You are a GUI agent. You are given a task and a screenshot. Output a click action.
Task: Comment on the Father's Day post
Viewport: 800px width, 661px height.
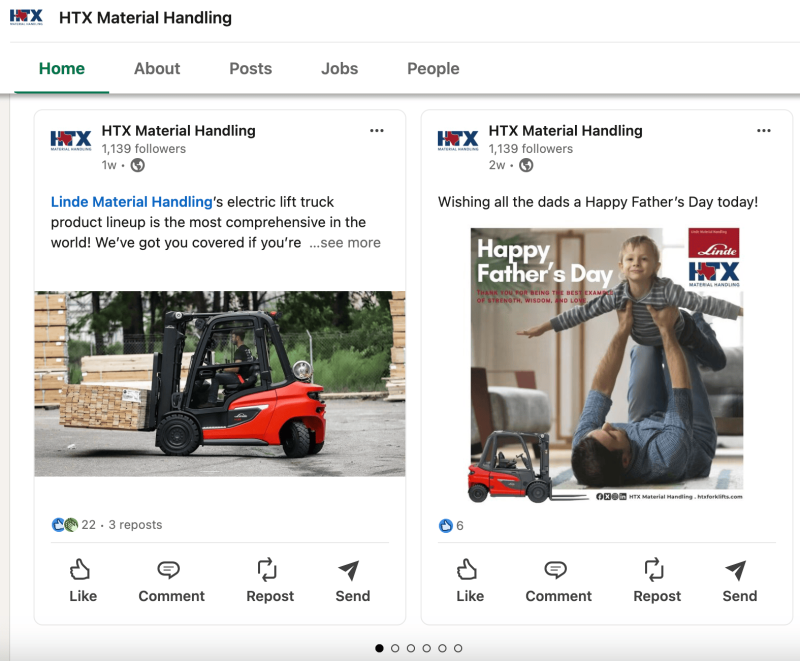point(559,581)
